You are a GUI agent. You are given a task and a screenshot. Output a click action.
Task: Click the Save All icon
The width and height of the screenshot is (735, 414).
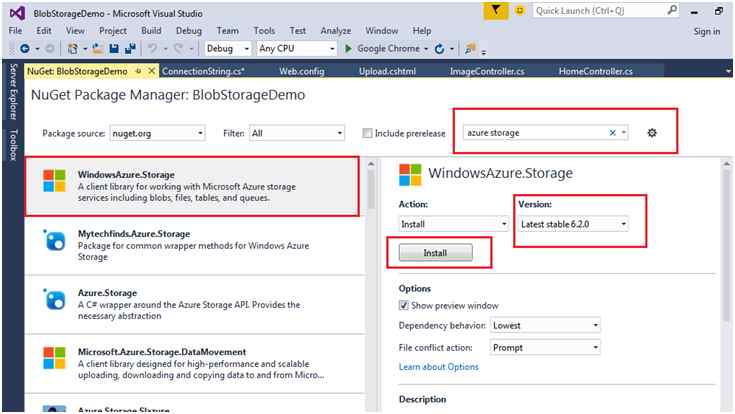pos(130,48)
